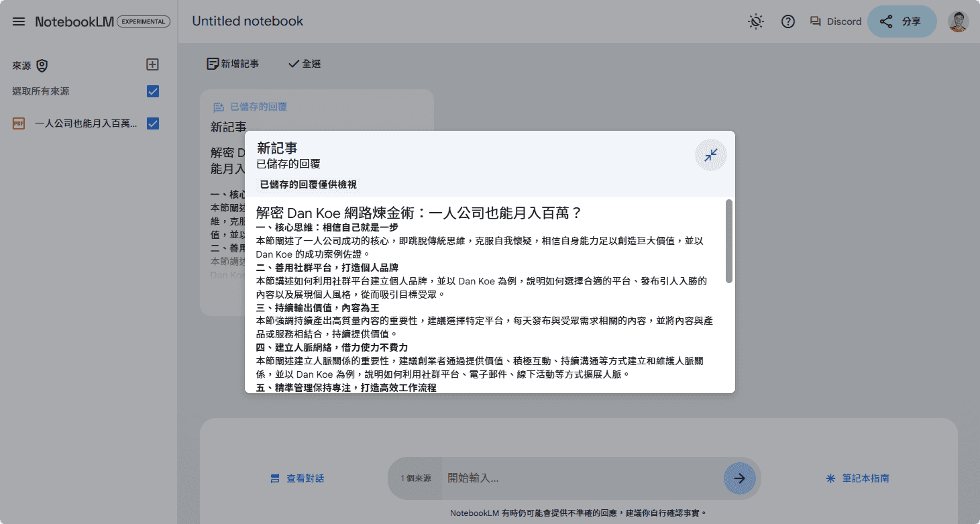Open the Discord link
This screenshot has width=980, height=524.
click(835, 21)
